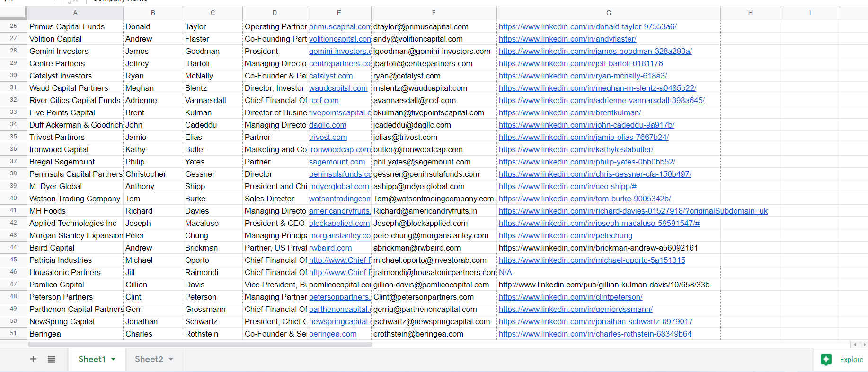Click the Add Sheet plus icon
868x372 pixels.
[x=33, y=359]
